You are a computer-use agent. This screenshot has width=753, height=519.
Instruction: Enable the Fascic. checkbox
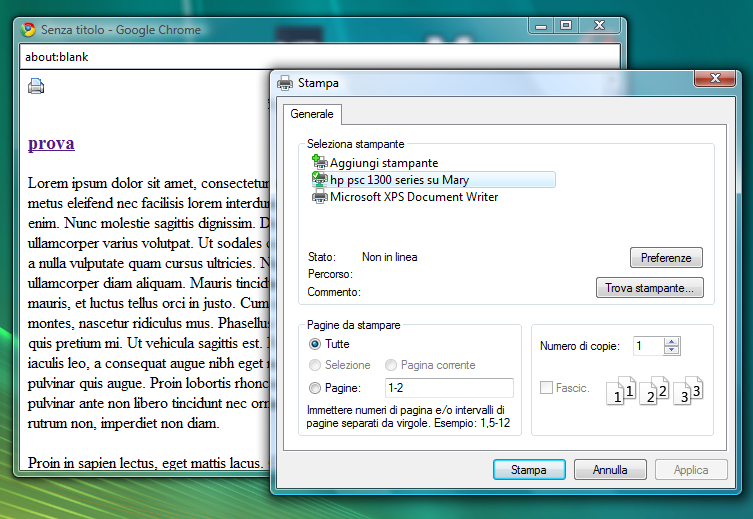(546, 387)
